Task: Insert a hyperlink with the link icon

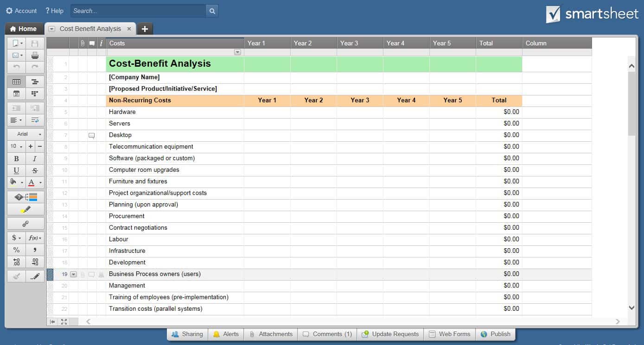Action: click(x=26, y=224)
